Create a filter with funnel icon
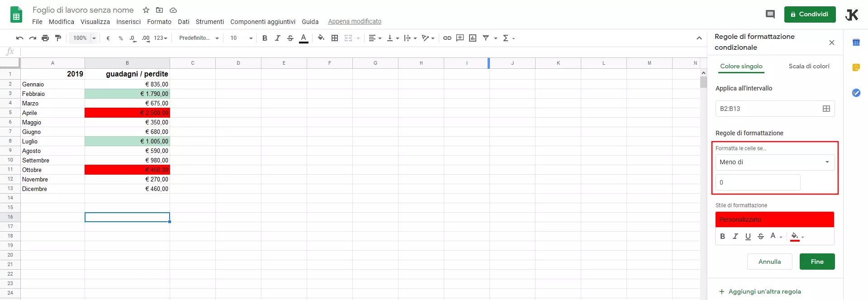This screenshot has height=300, width=868. 486,38
